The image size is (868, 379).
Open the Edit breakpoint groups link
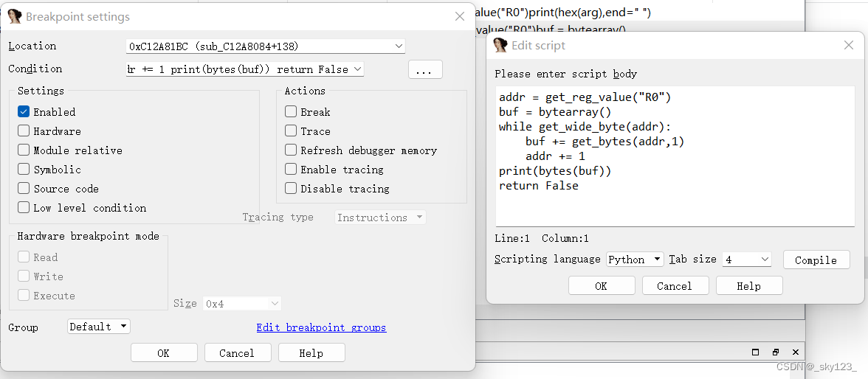pyautogui.click(x=321, y=327)
